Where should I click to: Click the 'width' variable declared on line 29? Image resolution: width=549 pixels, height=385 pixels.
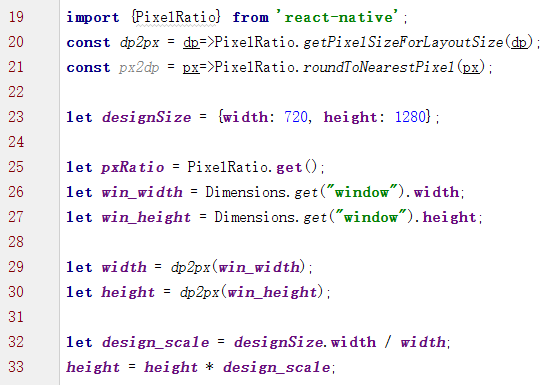click(x=124, y=267)
